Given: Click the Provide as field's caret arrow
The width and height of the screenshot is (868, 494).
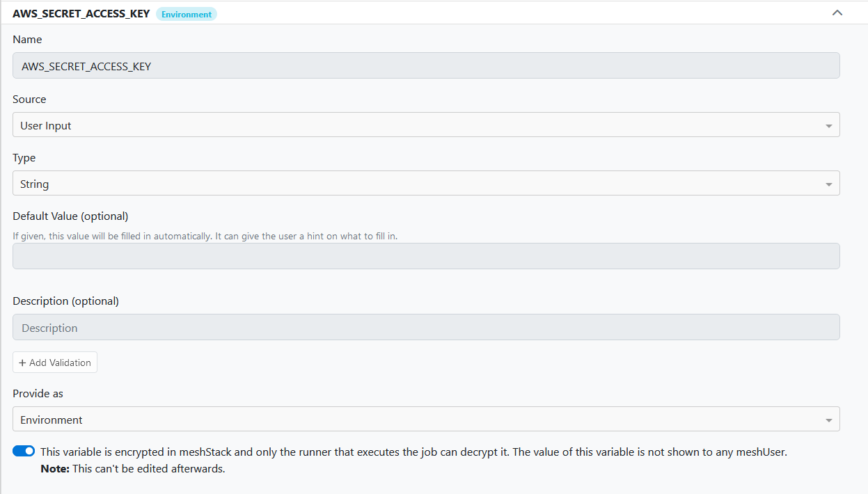Looking at the screenshot, I should point(828,420).
